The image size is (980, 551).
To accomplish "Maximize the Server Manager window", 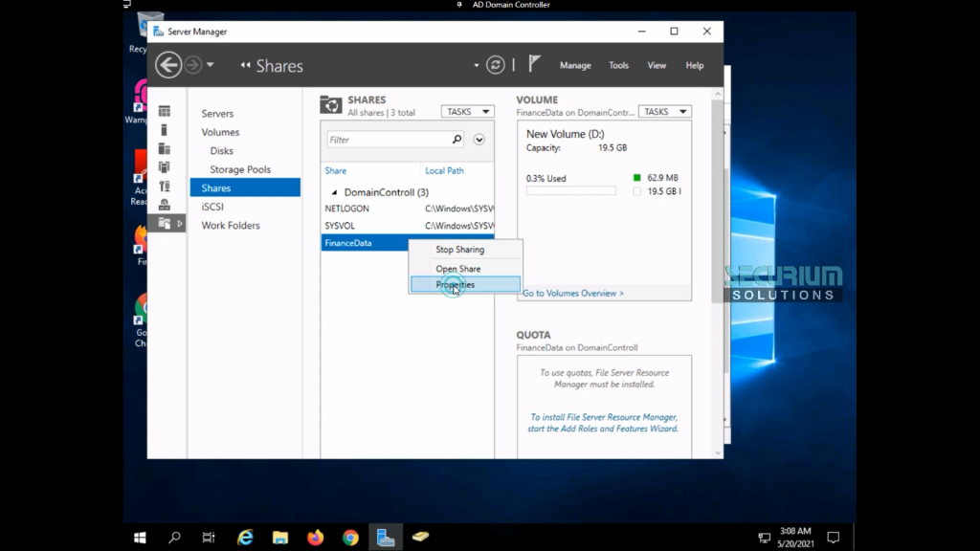I will [675, 32].
